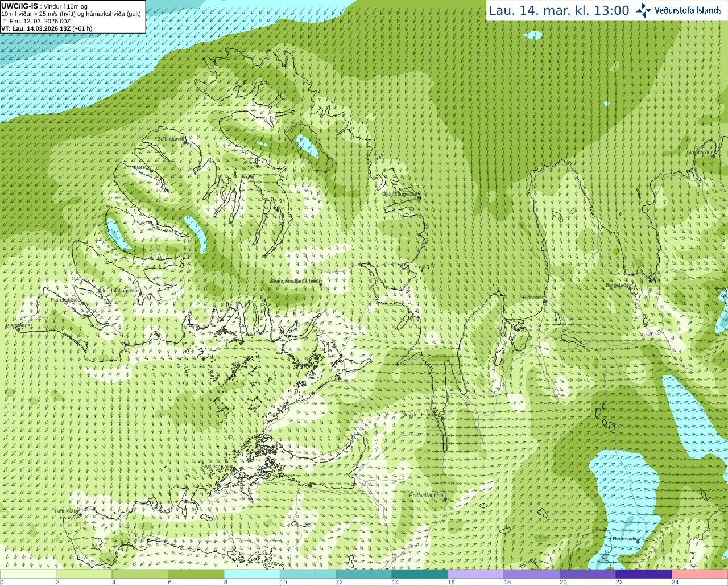
Task: Click the legend scale label '20'
Action: 563,582
